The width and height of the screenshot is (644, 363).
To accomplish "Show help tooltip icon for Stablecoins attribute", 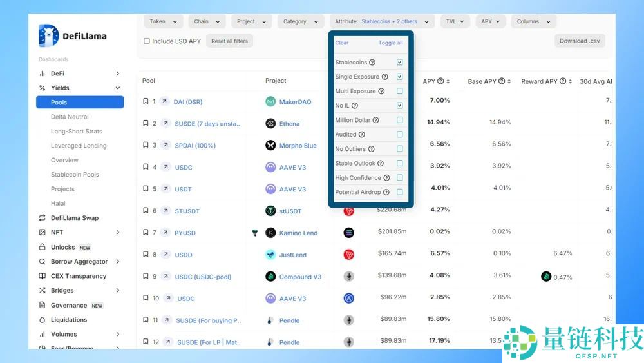I will (372, 62).
